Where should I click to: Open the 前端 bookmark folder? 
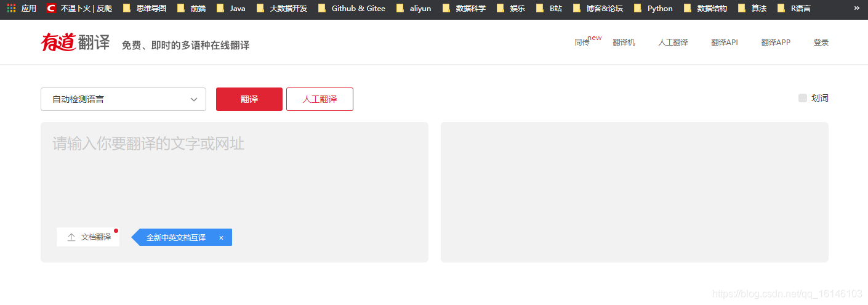point(191,9)
